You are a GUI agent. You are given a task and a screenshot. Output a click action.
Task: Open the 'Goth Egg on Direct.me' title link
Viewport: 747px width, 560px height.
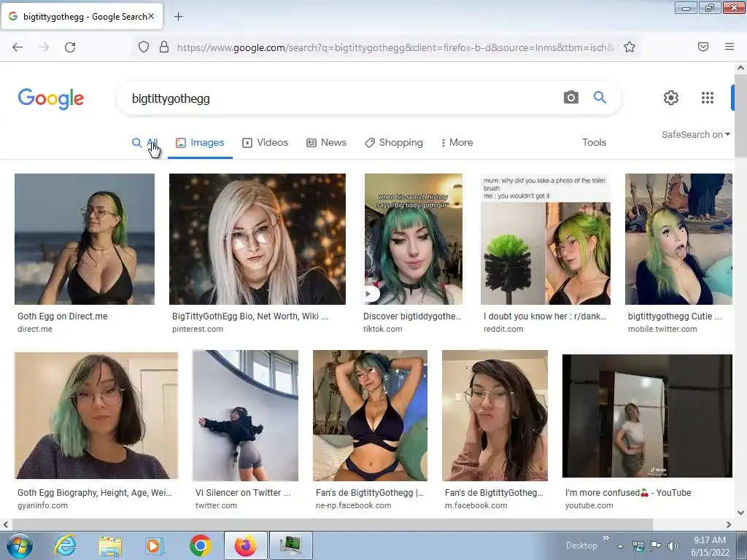[x=63, y=316]
